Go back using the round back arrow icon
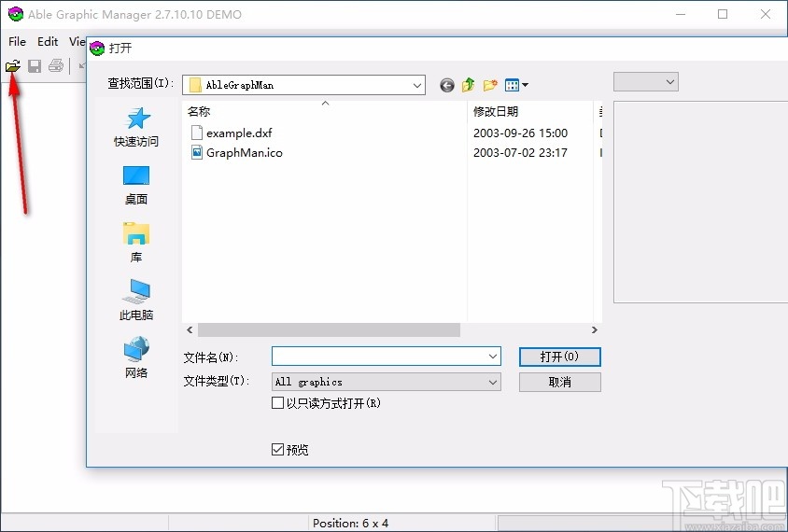Image resolution: width=788 pixels, height=532 pixels. [447, 86]
